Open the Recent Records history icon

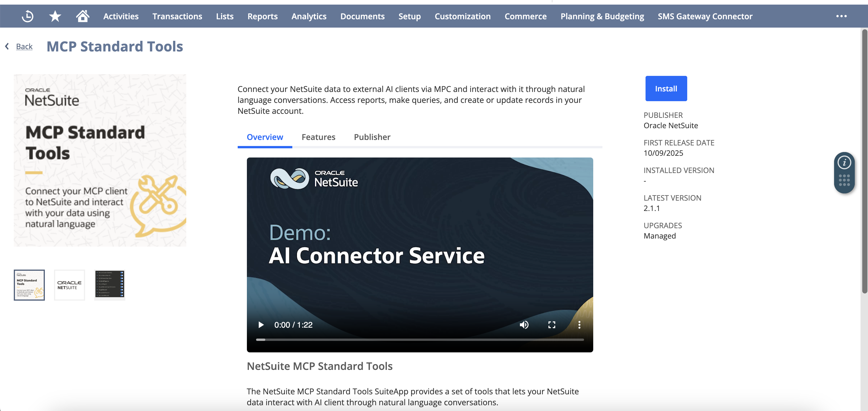click(x=27, y=16)
